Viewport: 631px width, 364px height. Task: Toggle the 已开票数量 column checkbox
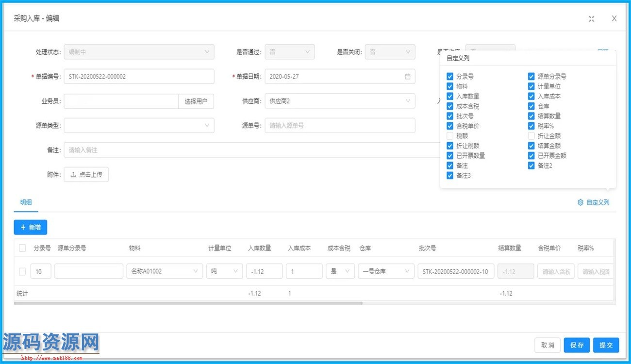[x=450, y=156]
